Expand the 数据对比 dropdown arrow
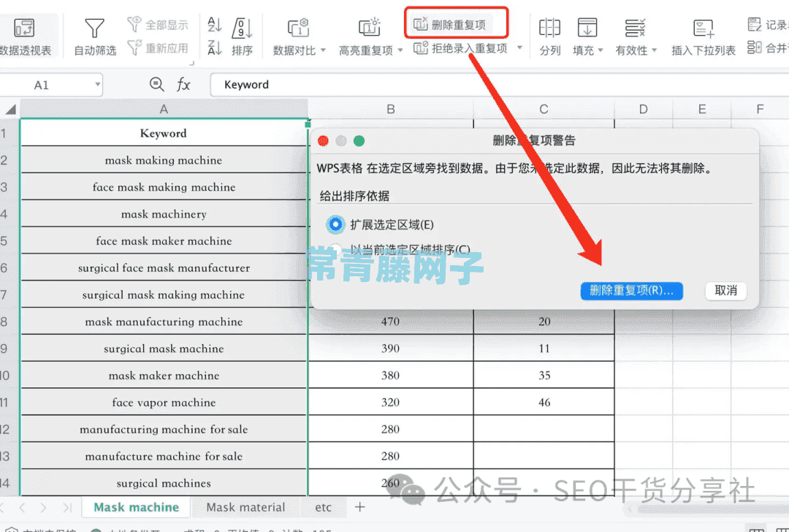789x532 pixels. point(323,50)
